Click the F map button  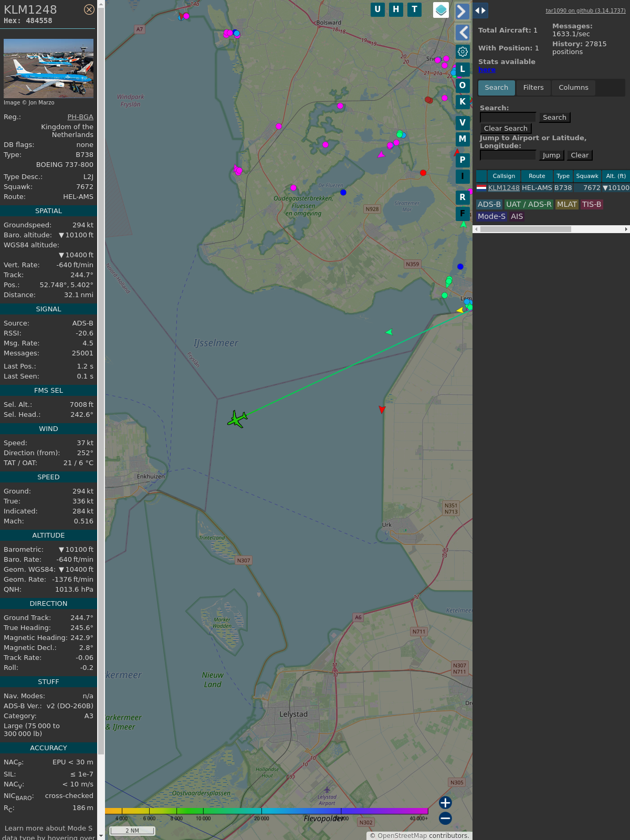[463, 213]
